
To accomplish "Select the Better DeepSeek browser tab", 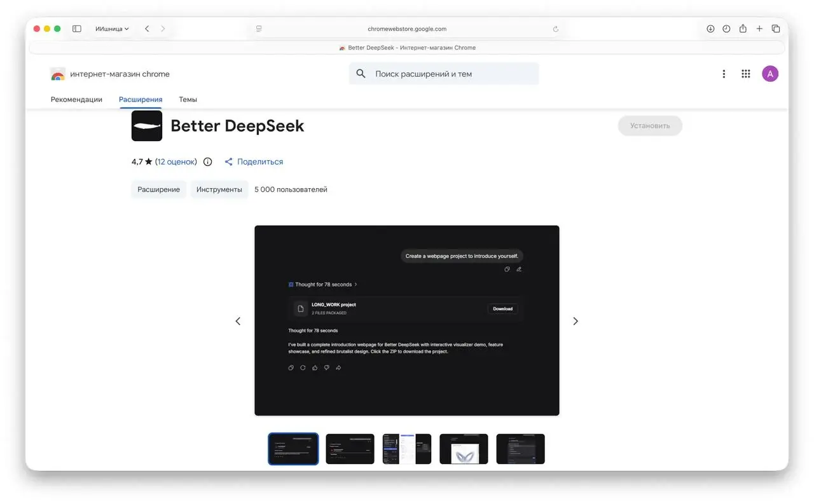I will click(x=407, y=48).
